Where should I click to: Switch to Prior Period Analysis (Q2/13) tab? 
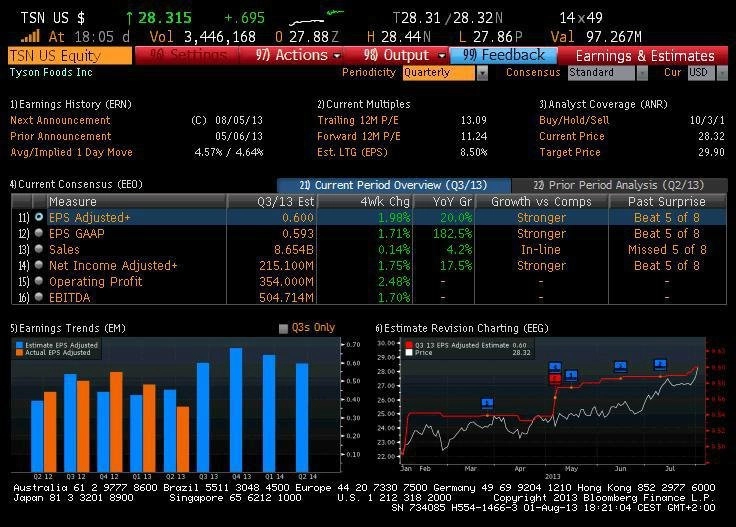coord(619,185)
